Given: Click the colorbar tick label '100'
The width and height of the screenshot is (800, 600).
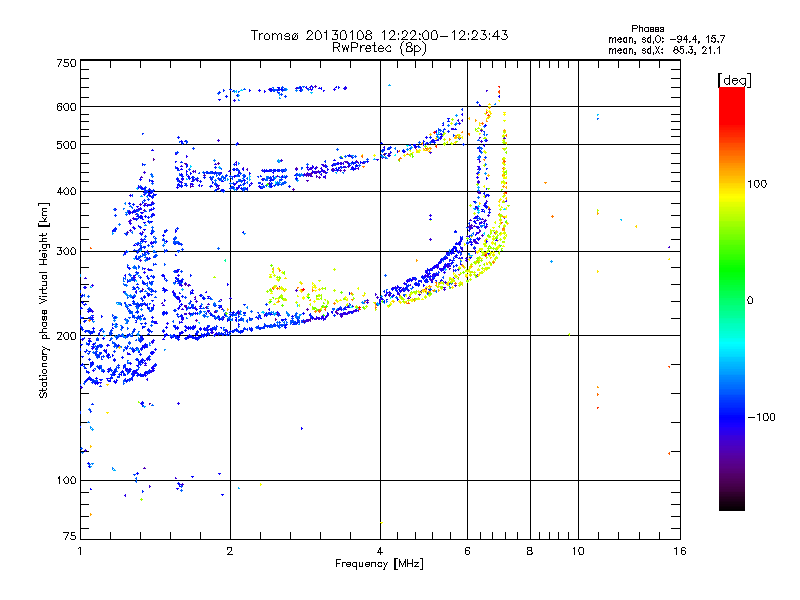Looking at the screenshot, I should click(757, 184).
